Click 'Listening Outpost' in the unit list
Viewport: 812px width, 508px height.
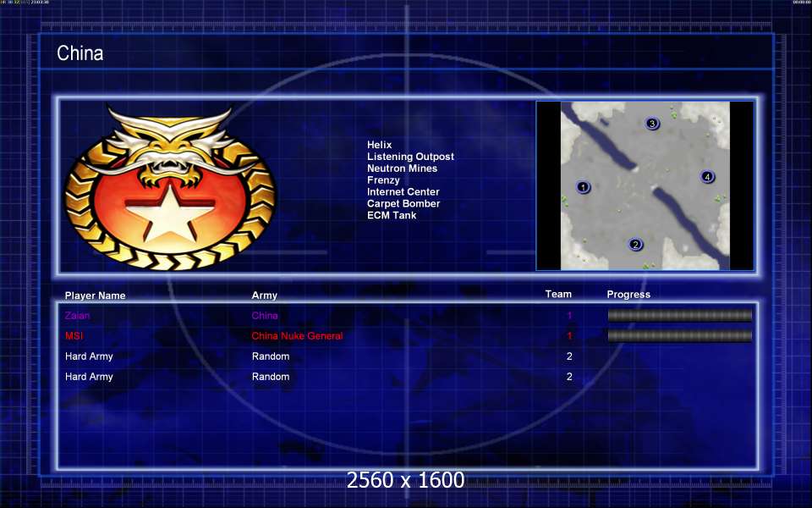pos(410,157)
